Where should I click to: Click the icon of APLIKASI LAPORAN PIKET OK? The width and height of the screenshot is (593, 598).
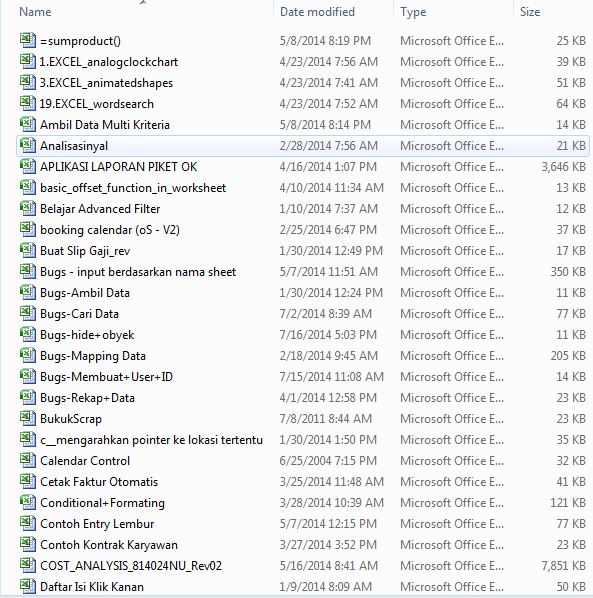[x=28, y=166]
